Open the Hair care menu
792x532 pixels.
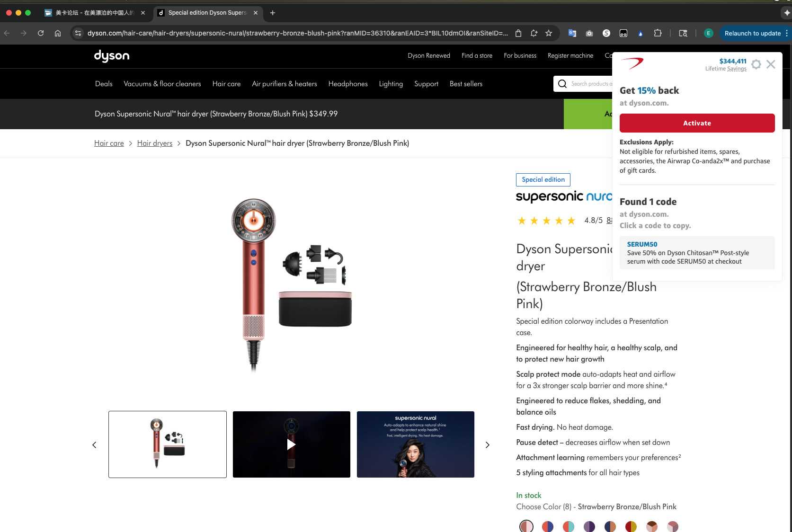point(226,84)
